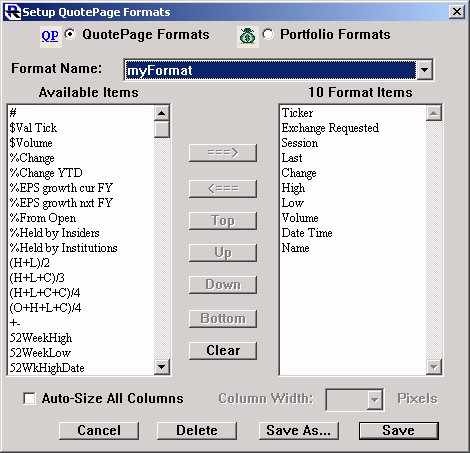
Task: Select '%Change YTD' in Available Items
Action: 81,173
